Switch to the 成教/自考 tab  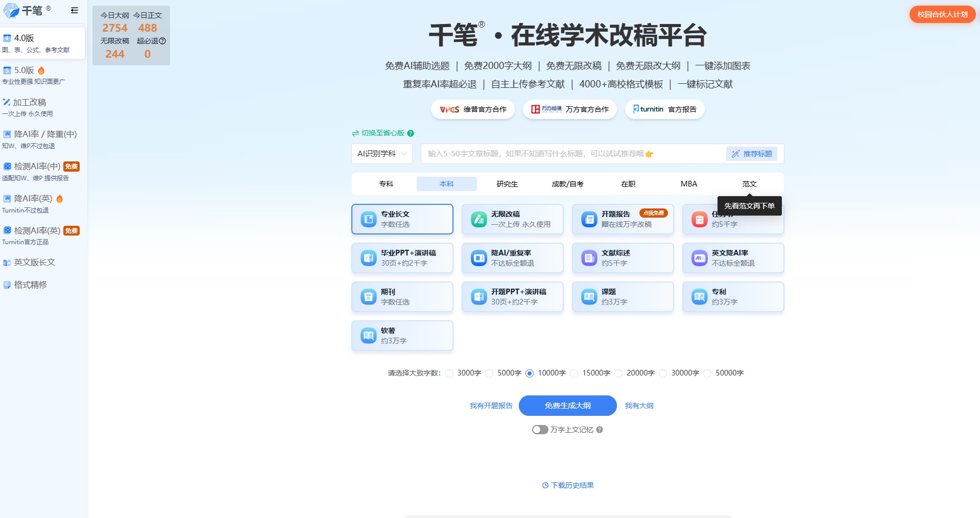(x=568, y=184)
